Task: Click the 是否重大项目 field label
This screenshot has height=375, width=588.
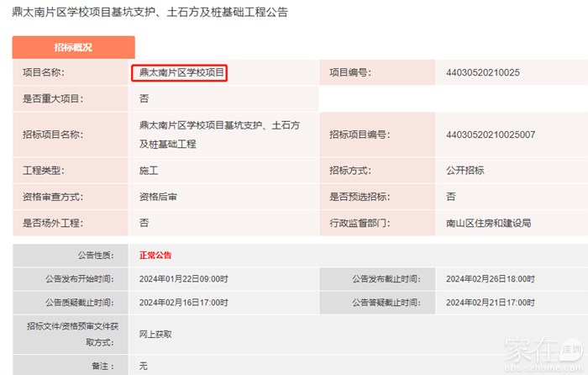Action: coord(53,98)
